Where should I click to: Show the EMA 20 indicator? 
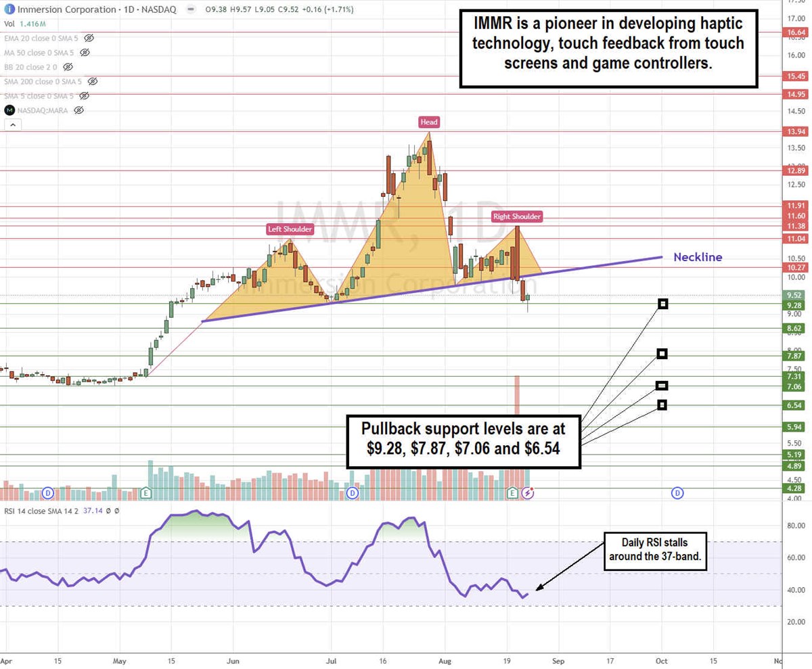(x=89, y=39)
